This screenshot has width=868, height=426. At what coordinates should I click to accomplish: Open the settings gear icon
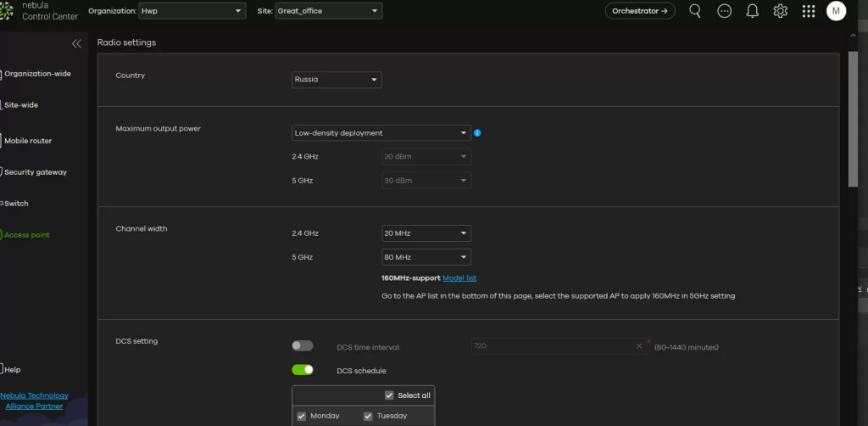click(780, 11)
